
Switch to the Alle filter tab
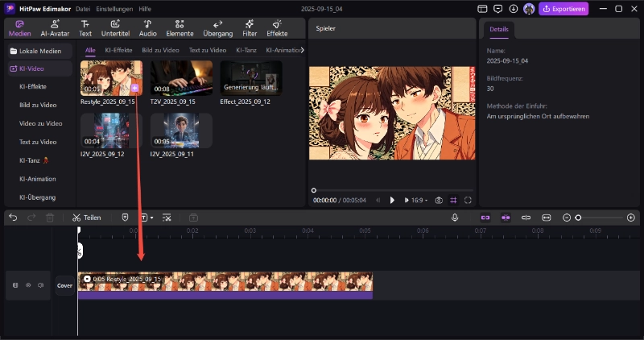tap(90, 50)
